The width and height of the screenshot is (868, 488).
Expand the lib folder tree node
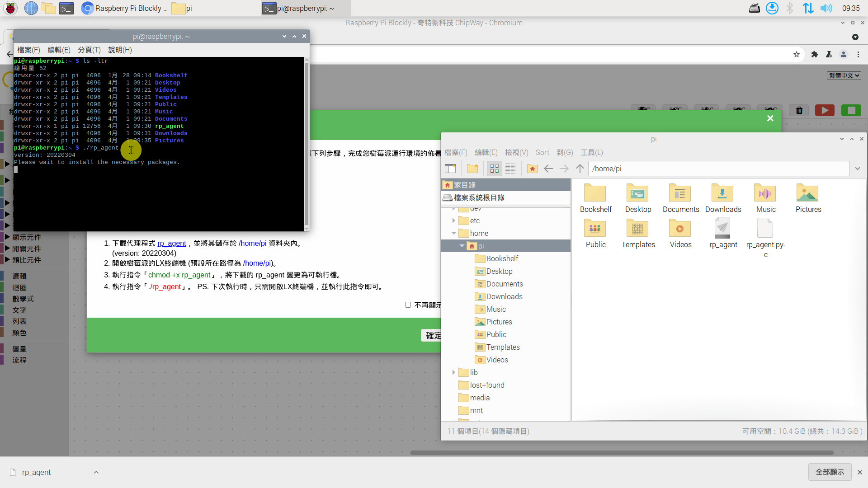pos(453,372)
